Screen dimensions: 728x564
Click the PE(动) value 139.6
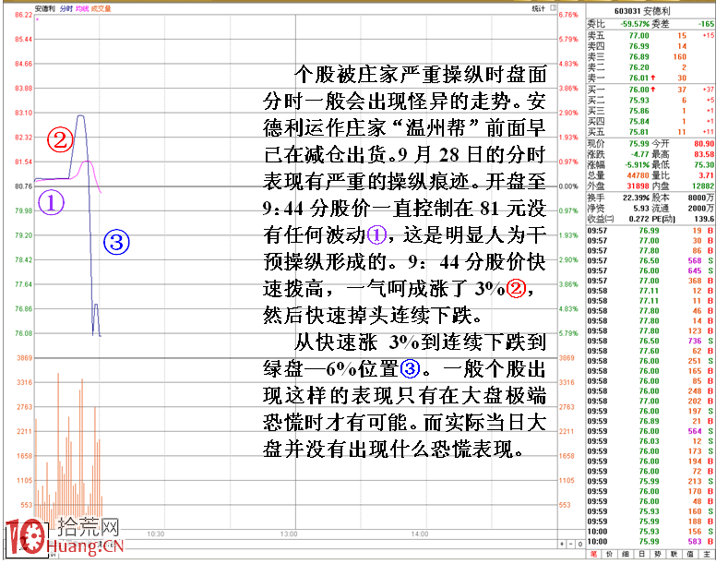tap(704, 220)
